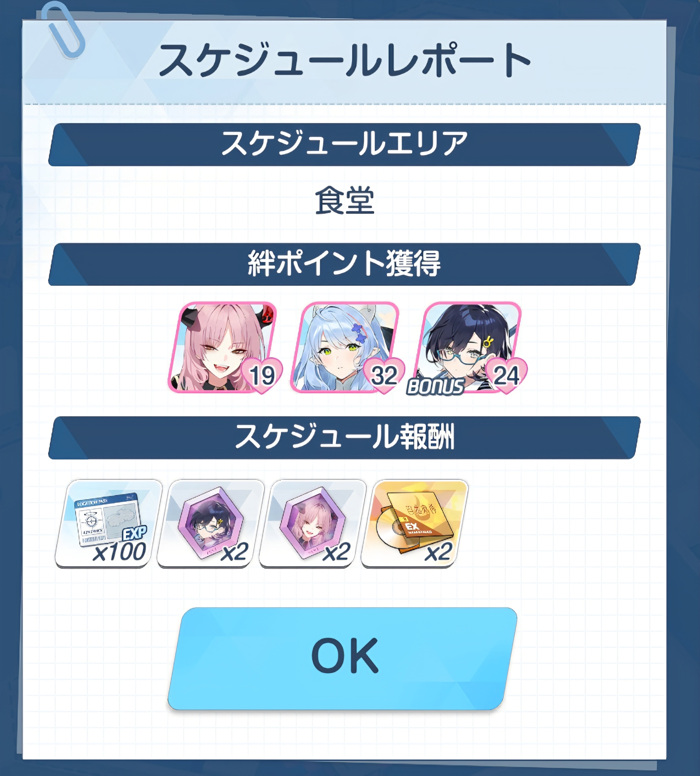Select the golden EX skill disc reward

pyautogui.click(x=415, y=523)
